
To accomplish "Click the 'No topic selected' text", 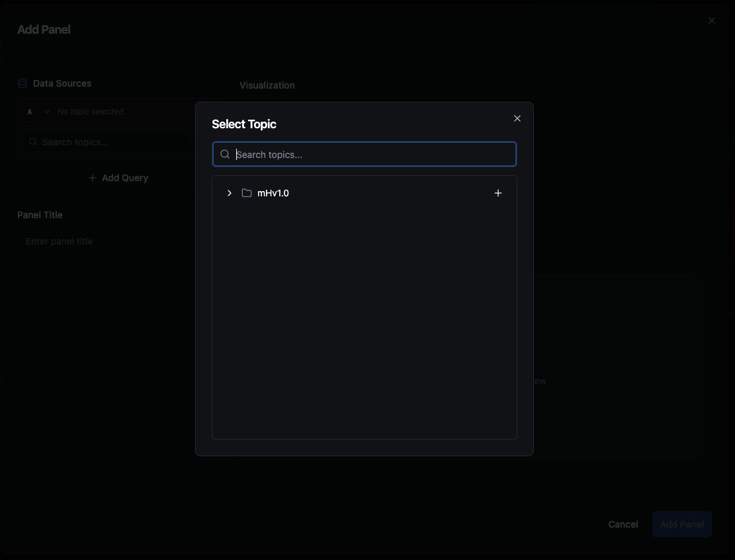I will point(91,112).
